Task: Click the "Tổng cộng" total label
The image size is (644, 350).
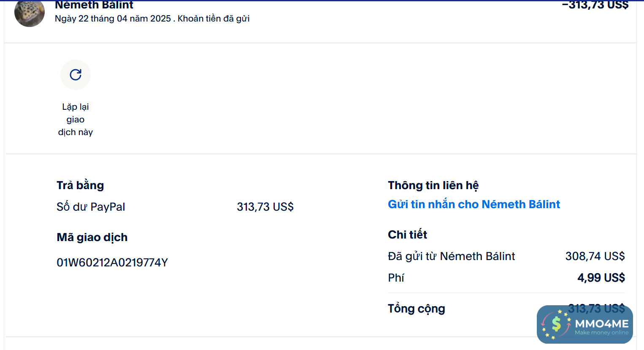Action: (416, 309)
